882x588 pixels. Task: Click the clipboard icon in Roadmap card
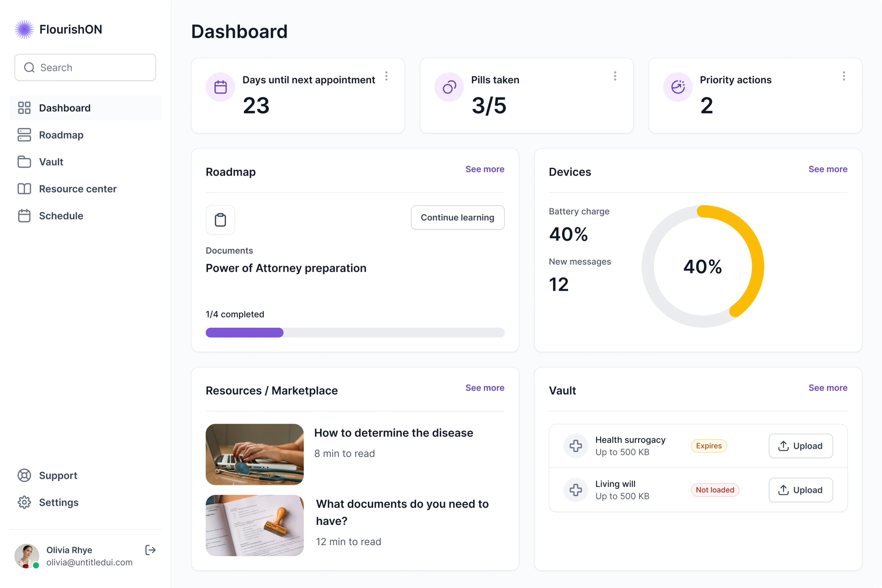click(x=220, y=220)
